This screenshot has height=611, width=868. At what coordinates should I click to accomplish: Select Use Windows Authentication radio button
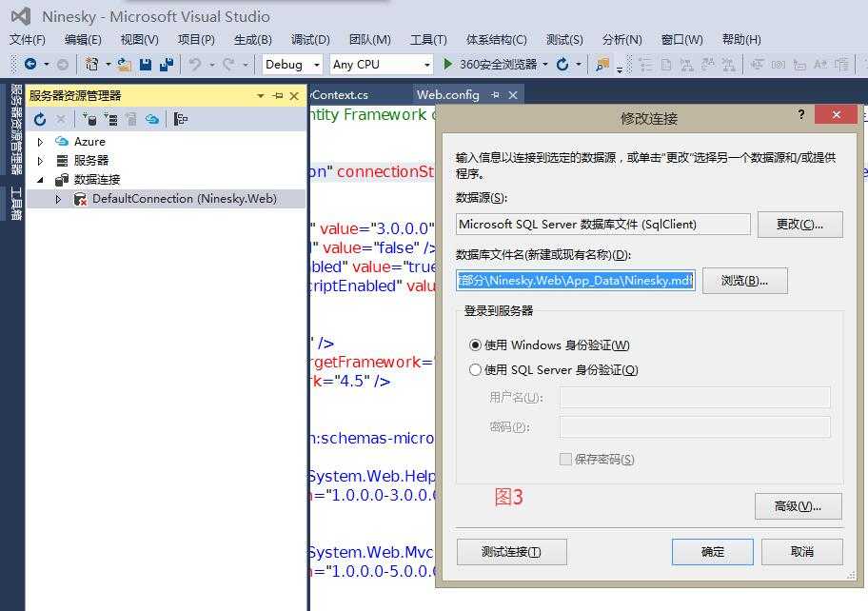(x=475, y=345)
